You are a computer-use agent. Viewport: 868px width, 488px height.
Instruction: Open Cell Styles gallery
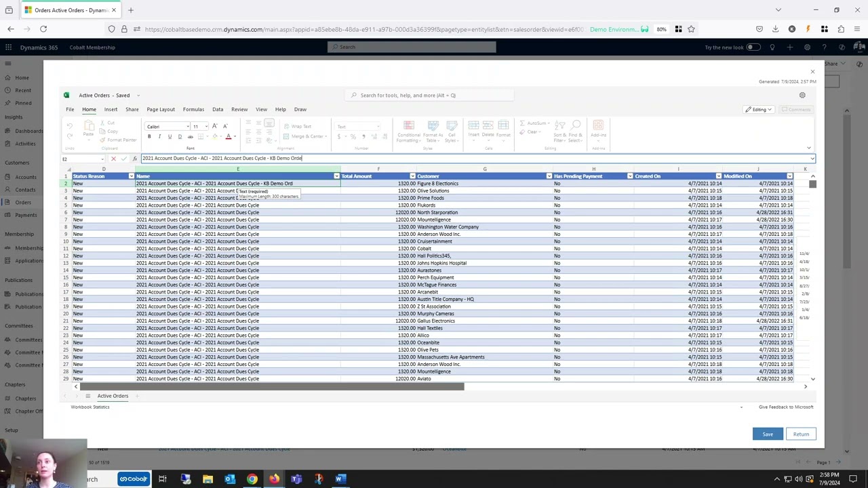(452, 131)
